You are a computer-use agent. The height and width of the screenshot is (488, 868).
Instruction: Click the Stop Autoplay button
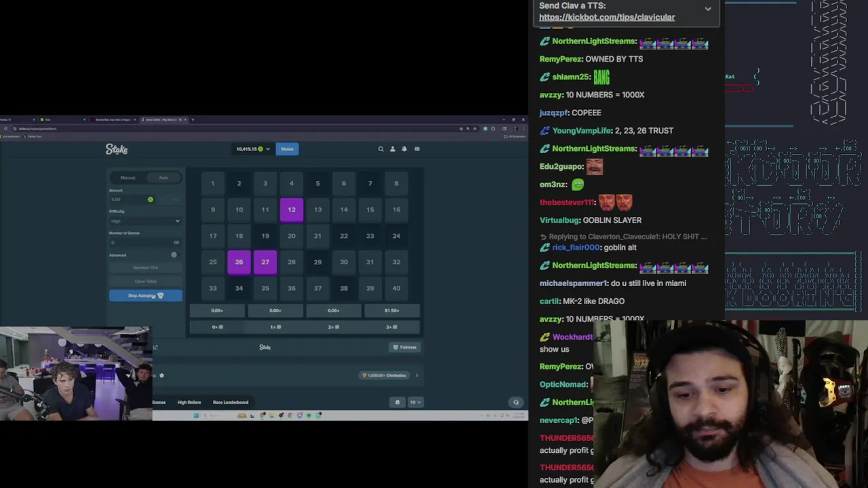click(146, 296)
